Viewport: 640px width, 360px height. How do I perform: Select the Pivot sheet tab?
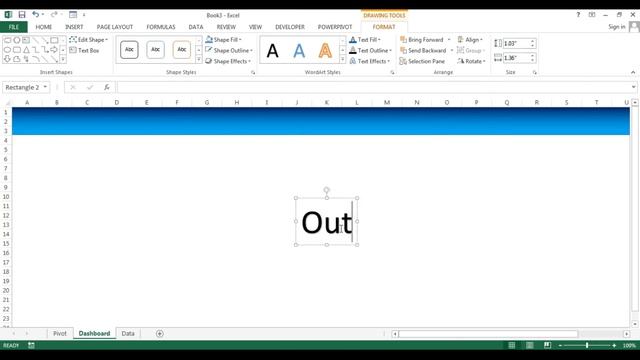[60, 333]
